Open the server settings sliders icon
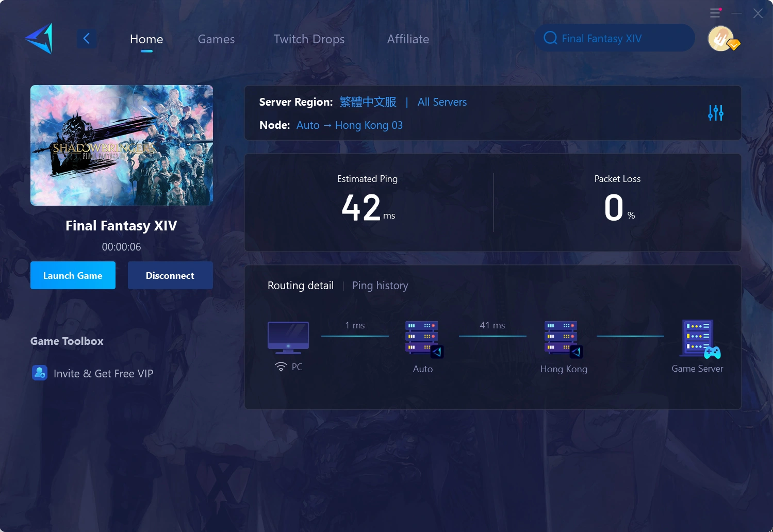 click(715, 113)
